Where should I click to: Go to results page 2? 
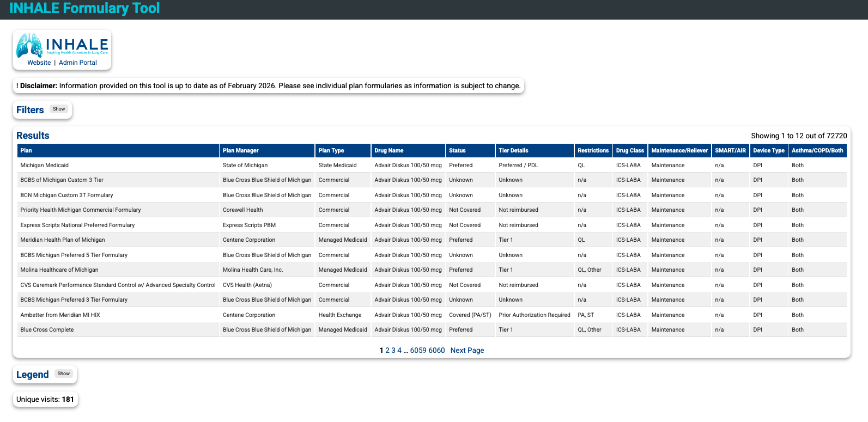click(x=387, y=350)
